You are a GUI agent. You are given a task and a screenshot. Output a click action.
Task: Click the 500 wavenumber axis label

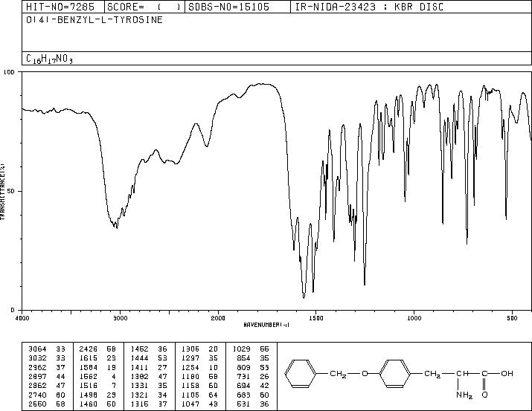tap(512, 318)
